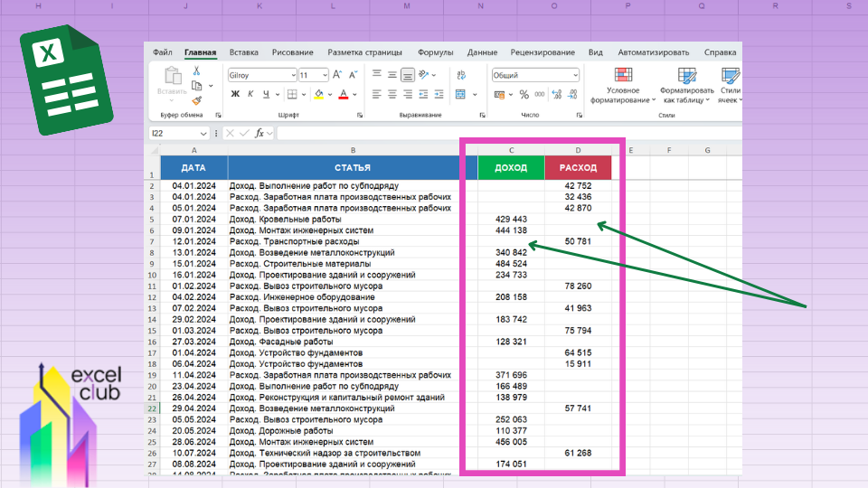Screen dimensions: 868x488
Task: Switch to the Разметка страницы tab
Action: pos(364,52)
